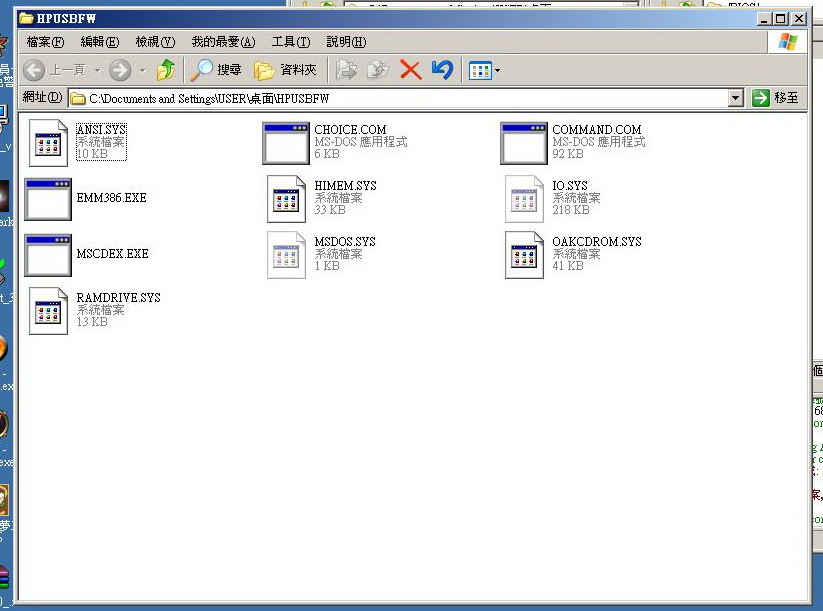
Task: Click the OAKCDROM.SYS file name text
Action: coord(597,241)
